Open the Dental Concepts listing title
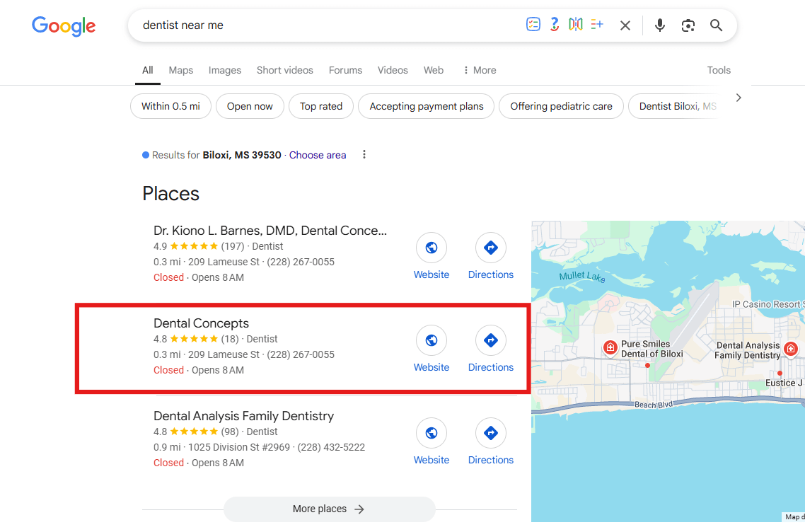The width and height of the screenshot is (805, 532). [x=201, y=323]
